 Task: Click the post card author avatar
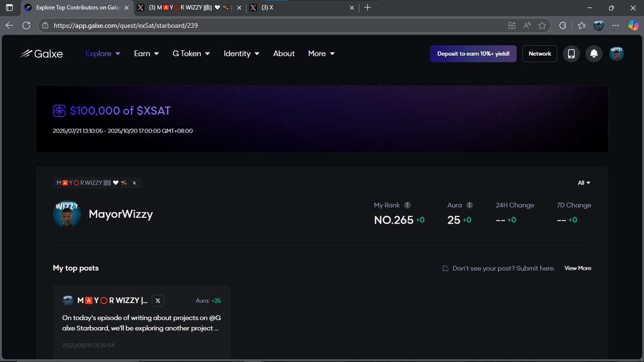(x=68, y=300)
